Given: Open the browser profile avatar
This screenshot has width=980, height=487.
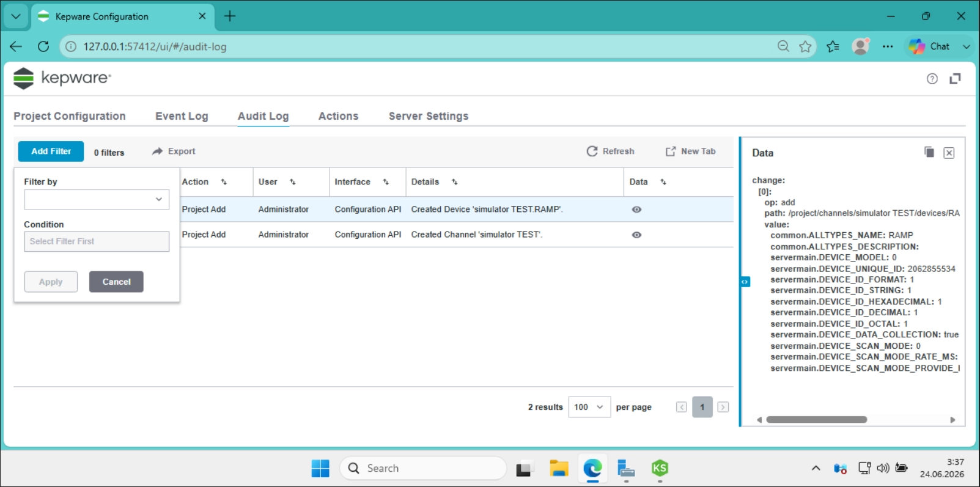Looking at the screenshot, I should (x=861, y=46).
